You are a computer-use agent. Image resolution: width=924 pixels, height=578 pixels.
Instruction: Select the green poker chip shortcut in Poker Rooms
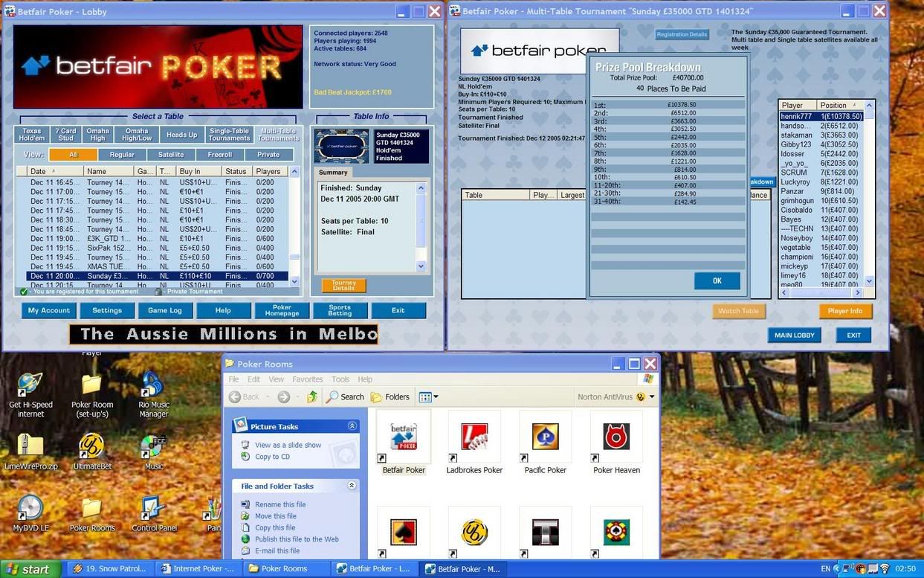coord(616,532)
